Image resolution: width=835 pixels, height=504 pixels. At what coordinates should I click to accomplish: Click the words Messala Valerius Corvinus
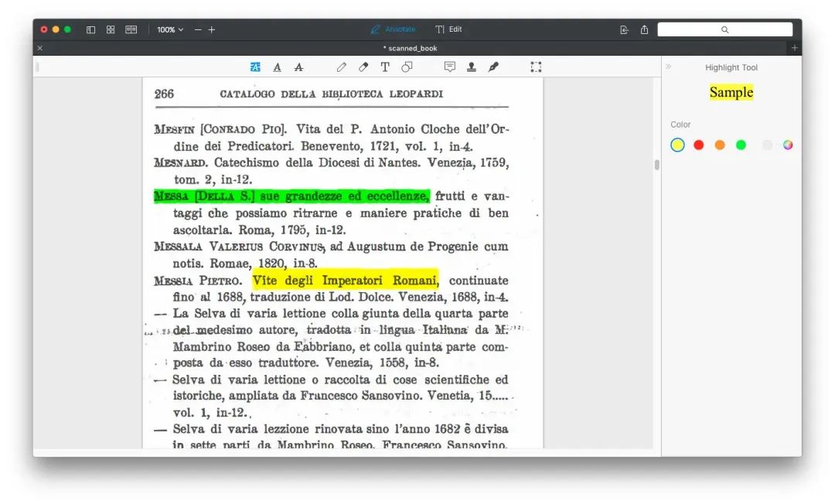point(239,247)
